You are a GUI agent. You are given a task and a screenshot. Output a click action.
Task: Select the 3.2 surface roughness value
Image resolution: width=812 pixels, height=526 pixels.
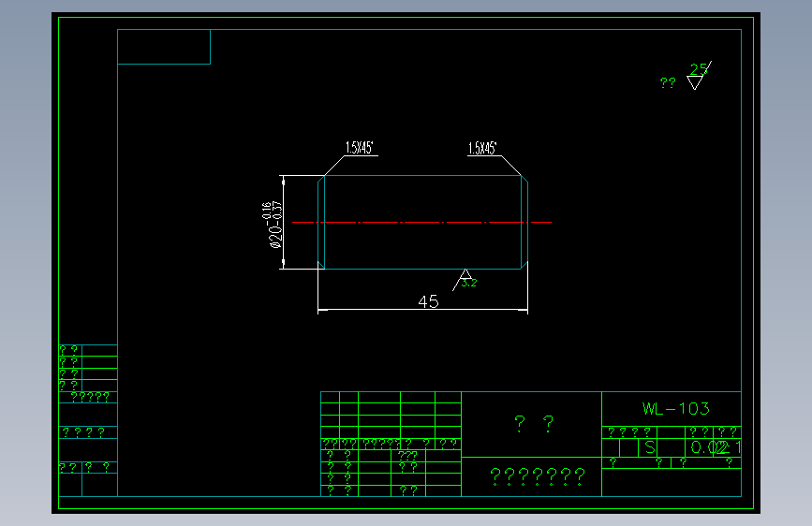click(x=468, y=283)
